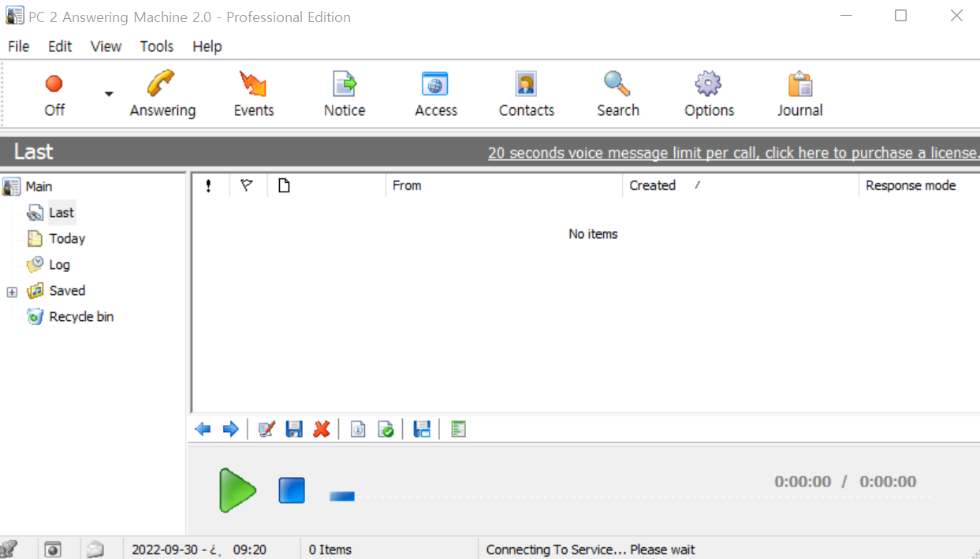The image size is (980, 559).
Task: Click the purchase a license link
Action: [733, 153]
